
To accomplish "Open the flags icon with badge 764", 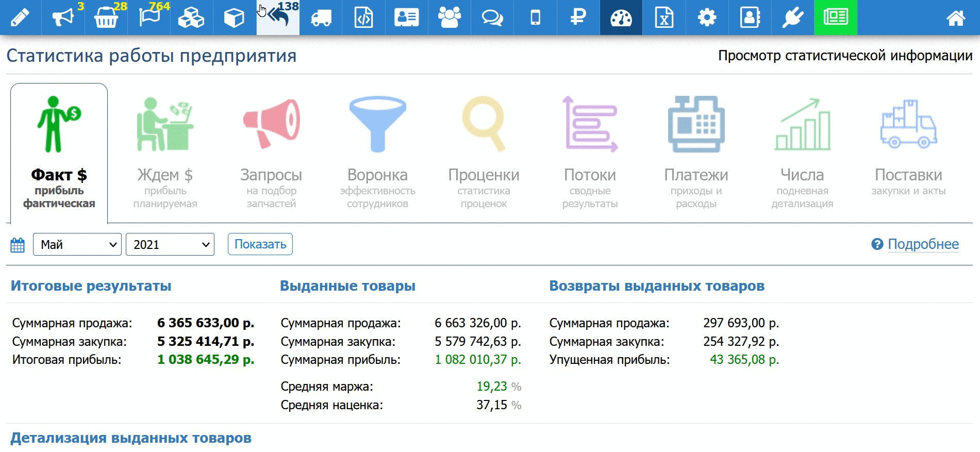I will click(149, 18).
